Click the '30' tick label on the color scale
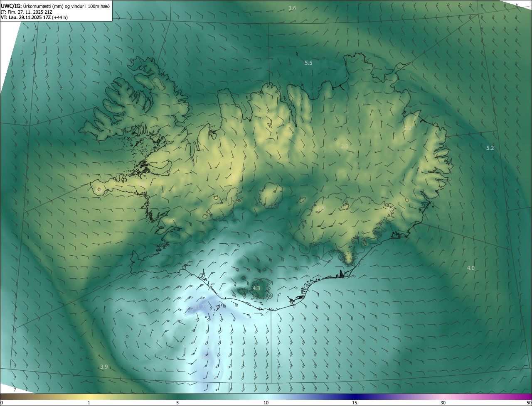 point(443,403)
